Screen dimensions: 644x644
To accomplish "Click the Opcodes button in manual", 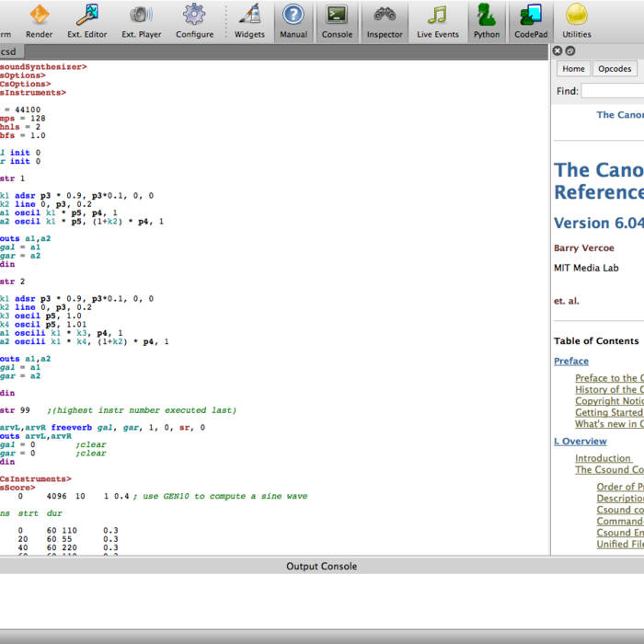I will click(614, 69).
